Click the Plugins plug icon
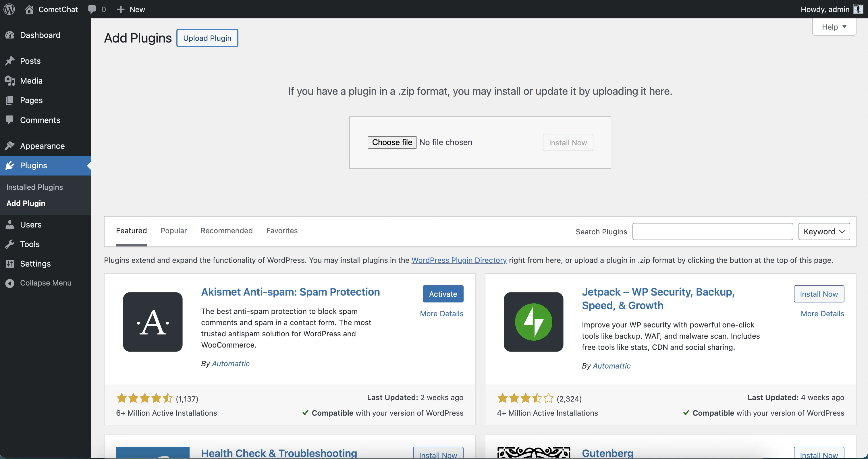This screenshot has width=868, height=459. (x=10, y=165)
